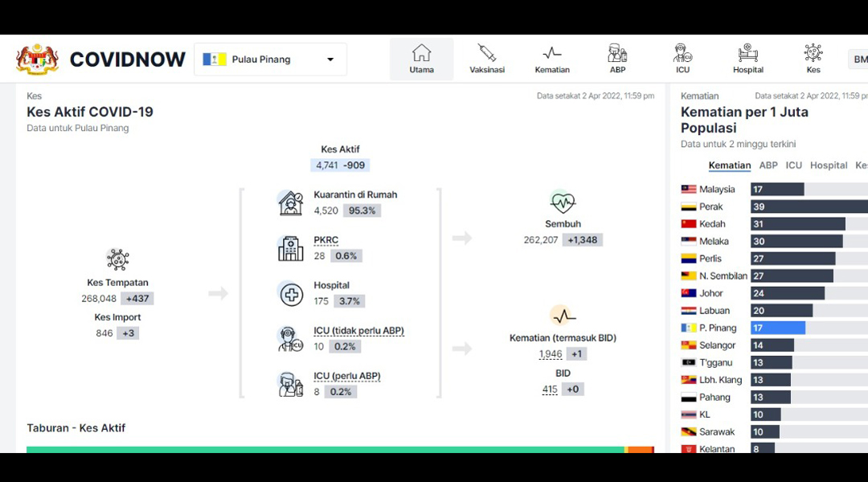Click the PKRC building icon
Image resolution: width=868 pixels, height=482 pixels.
tap(291, 248)
